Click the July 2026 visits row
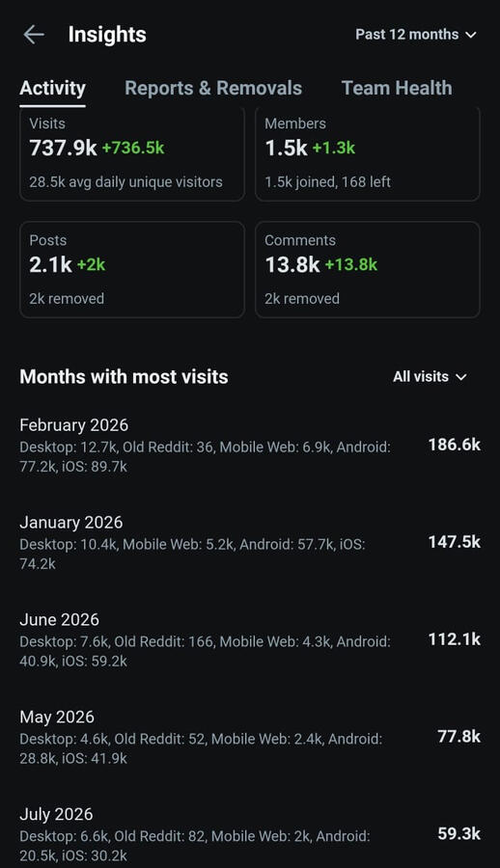This screenshot has width=500, height=868. click(250, 835)
